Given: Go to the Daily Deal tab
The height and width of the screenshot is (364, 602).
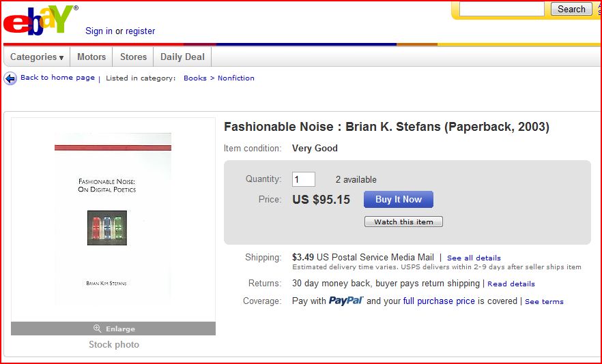Looking at the screenshot, I should click(182, 57).
